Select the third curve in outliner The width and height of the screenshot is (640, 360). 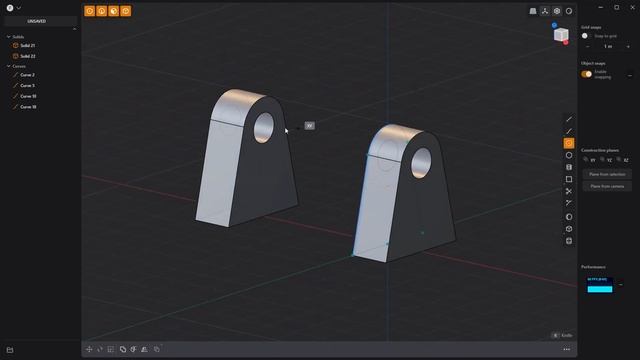[x=28, y=96]
